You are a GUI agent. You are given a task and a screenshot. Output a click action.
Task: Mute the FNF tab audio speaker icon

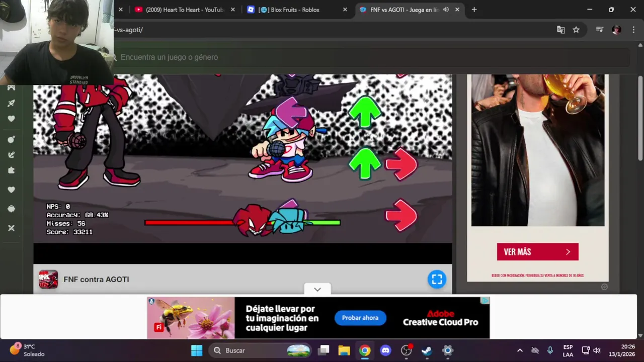click(446, 10)
